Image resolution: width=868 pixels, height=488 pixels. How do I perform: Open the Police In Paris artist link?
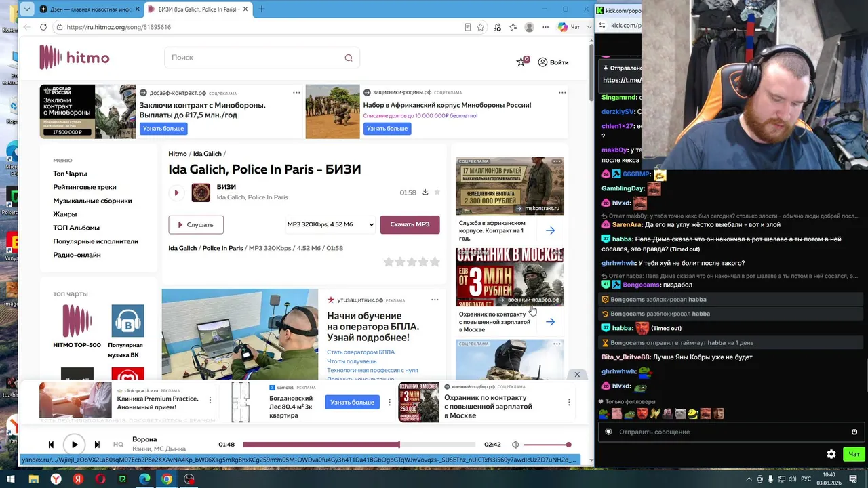click(222, 248)
